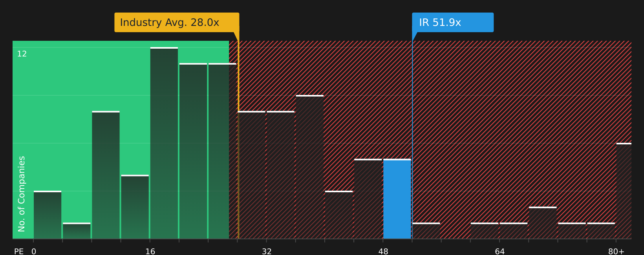Select the 80+ bar at the chart edge

click(x=624, y=191)
